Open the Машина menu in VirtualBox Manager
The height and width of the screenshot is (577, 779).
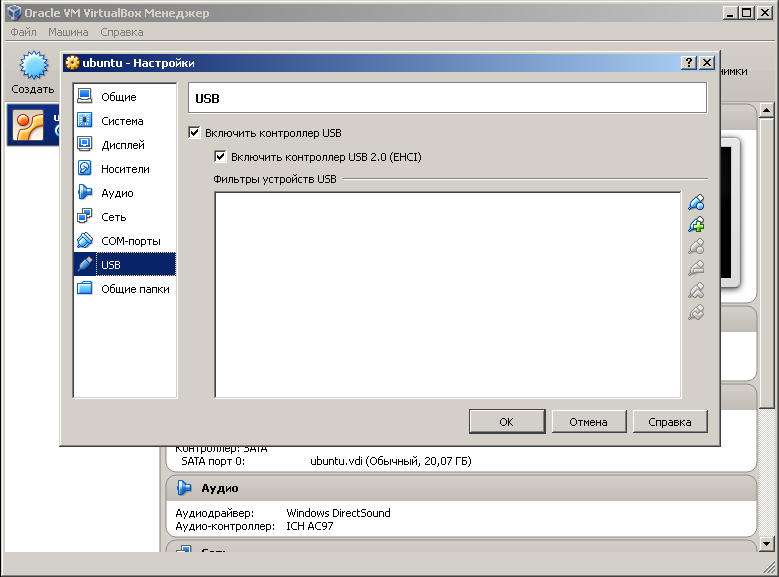pyautogui.click(x=68, y=32)
